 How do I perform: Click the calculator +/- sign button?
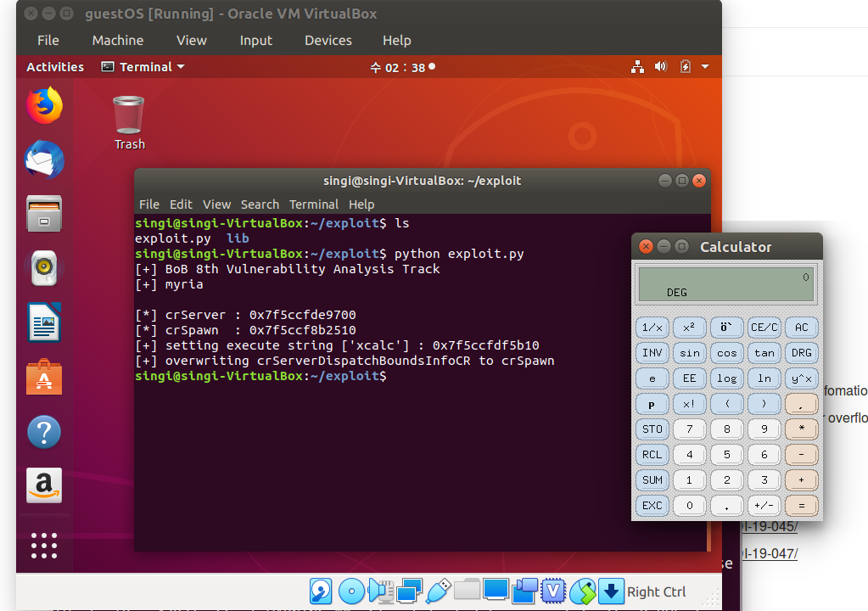764,506
